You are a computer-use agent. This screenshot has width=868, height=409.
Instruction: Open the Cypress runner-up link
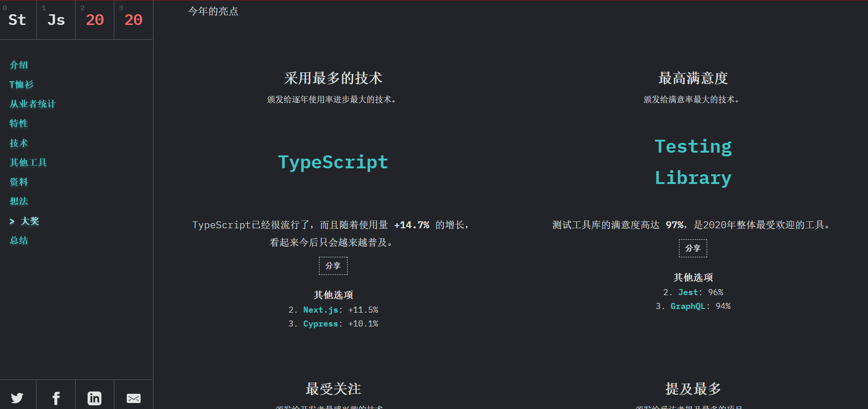click(x=320, y=324)
